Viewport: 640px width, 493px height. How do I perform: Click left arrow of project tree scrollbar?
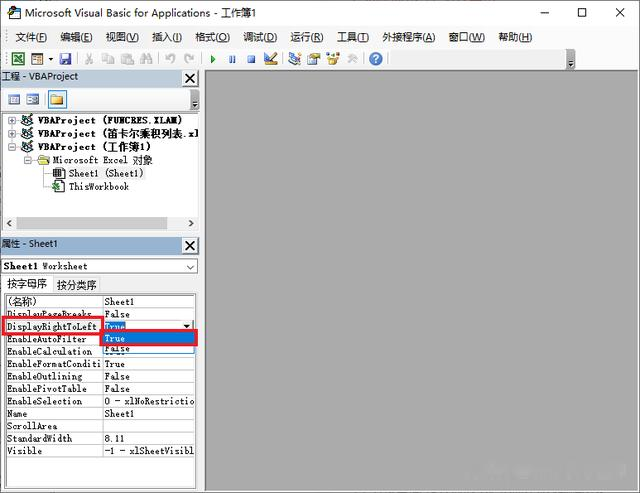9,223
